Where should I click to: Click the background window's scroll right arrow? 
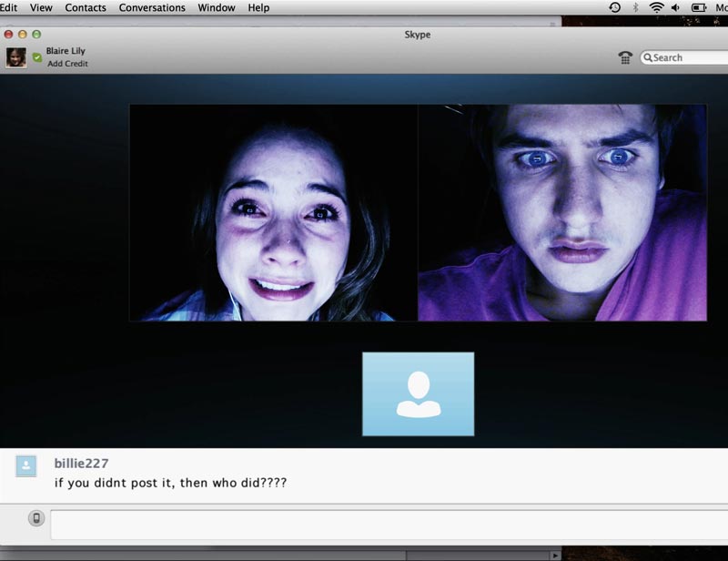tap(554, 556)
